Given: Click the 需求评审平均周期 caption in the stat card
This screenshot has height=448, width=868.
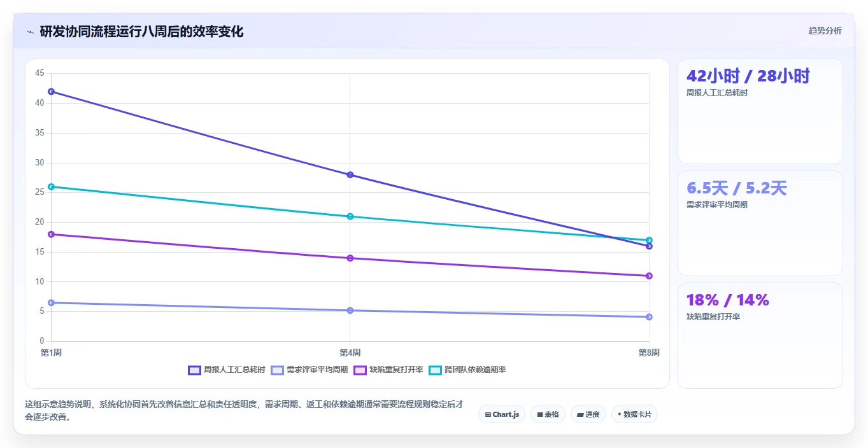Looking at the screenshot, I should pyautogui.click(x=716, y=205).
